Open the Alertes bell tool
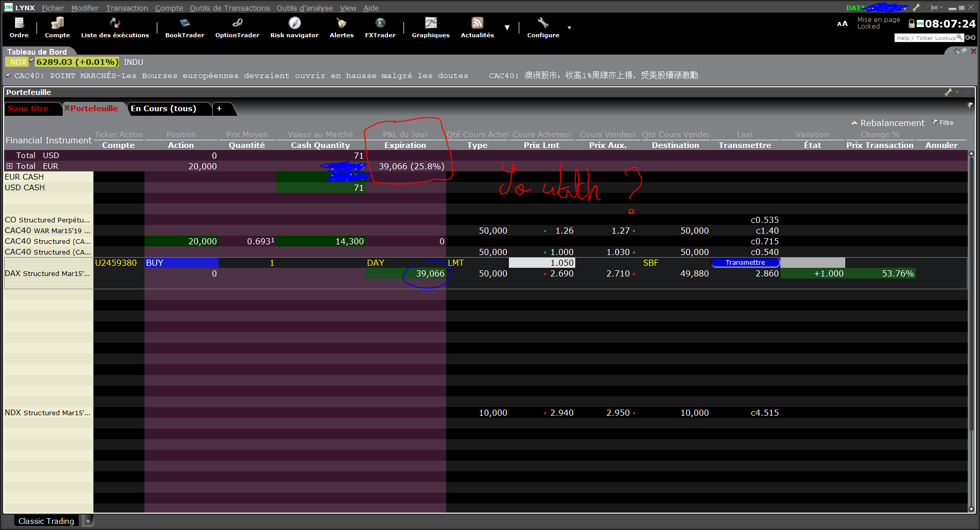Screen dimensions: 980x530 pos(341,28)
